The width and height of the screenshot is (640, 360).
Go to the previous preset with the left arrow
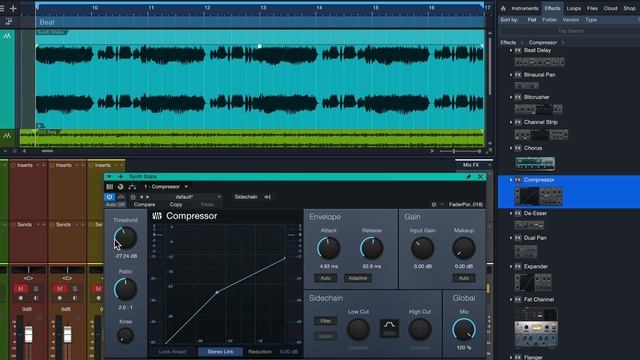(x=142, y=197)
